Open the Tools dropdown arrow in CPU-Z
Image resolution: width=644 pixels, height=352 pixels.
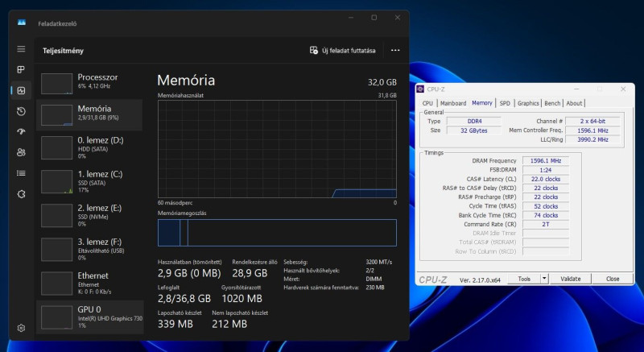[x=544, y=279]
